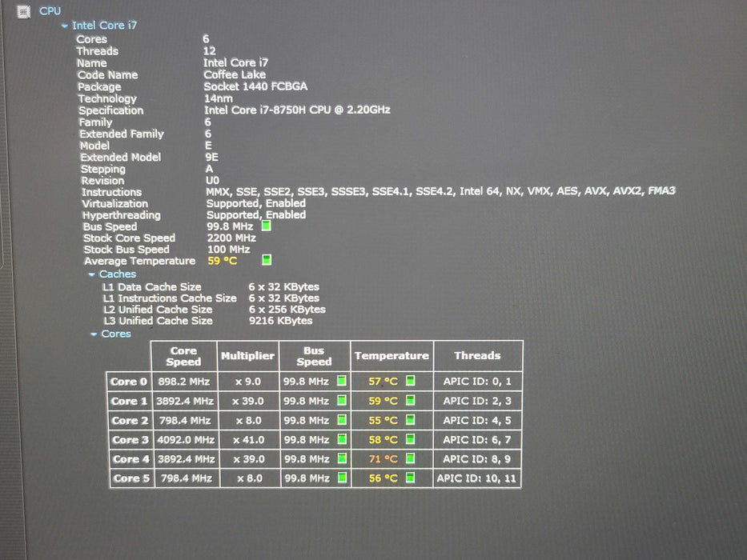Click the Threads value 12
Viewport: 747px width, 560px height.
(x=210, y=51)
